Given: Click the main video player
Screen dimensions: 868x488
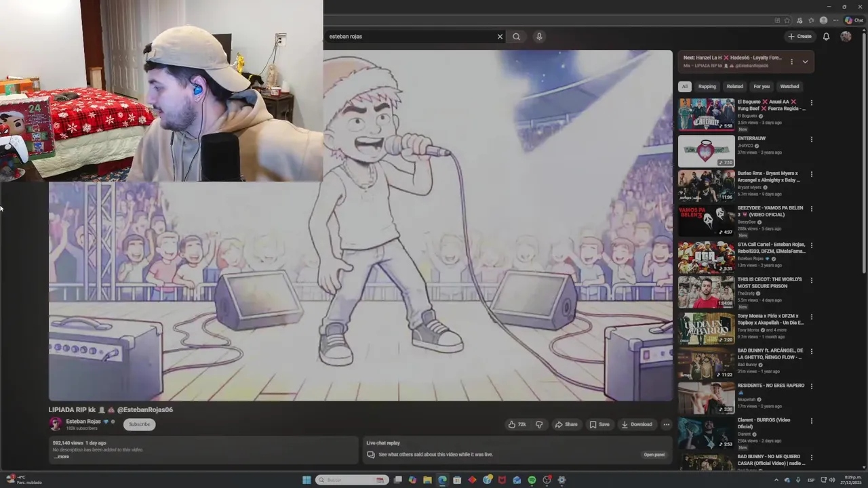Looking at the screenshot, I should pyautogui.click(x=361, y=226).
